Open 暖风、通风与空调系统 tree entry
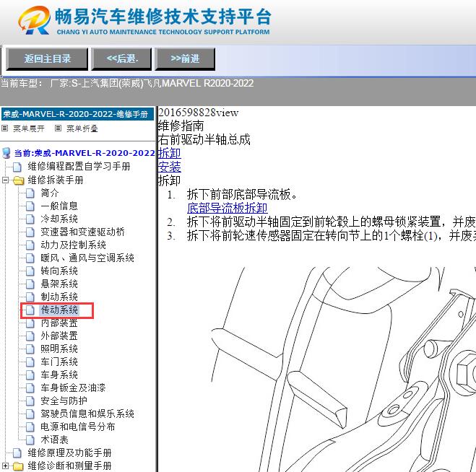The image size is (476, 472). (87, 258)
